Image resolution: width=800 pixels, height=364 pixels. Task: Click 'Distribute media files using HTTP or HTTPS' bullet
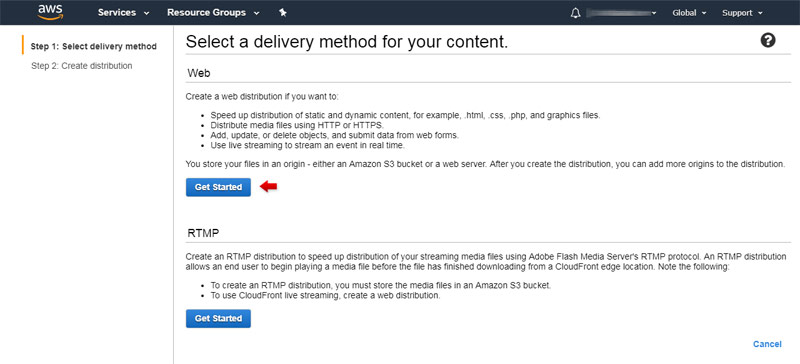click(297, 125)
